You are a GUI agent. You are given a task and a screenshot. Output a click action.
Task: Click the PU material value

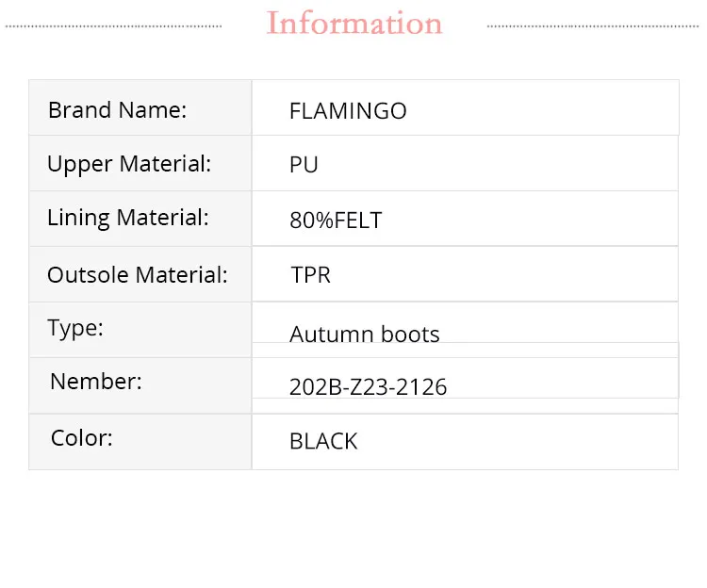(304, 165)
